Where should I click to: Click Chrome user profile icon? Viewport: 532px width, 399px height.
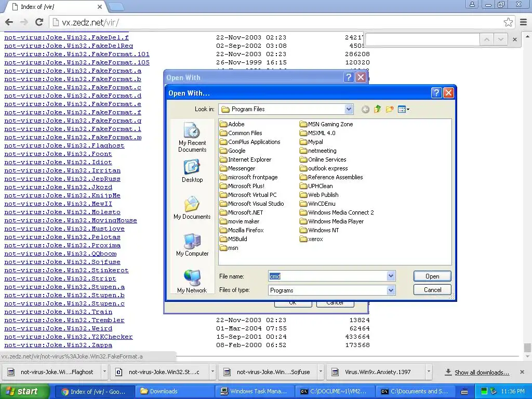[x=472, y=4]
